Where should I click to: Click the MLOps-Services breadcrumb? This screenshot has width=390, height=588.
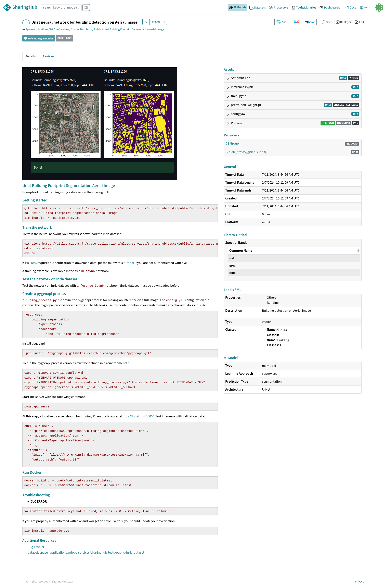pos(60,29)
